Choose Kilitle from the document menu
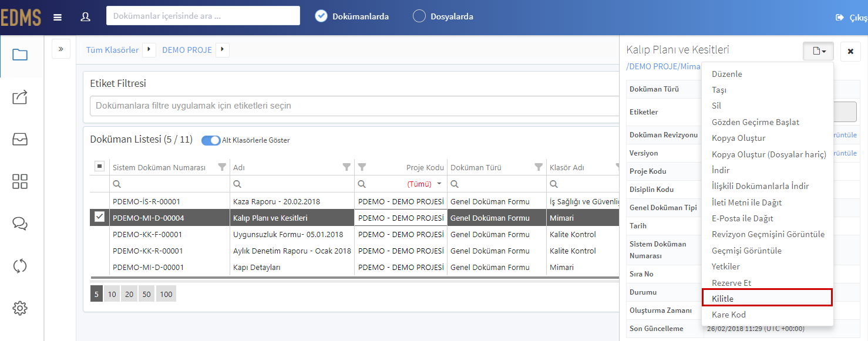Viewport: 868px width, 341px height. click(x=768, y=298)
